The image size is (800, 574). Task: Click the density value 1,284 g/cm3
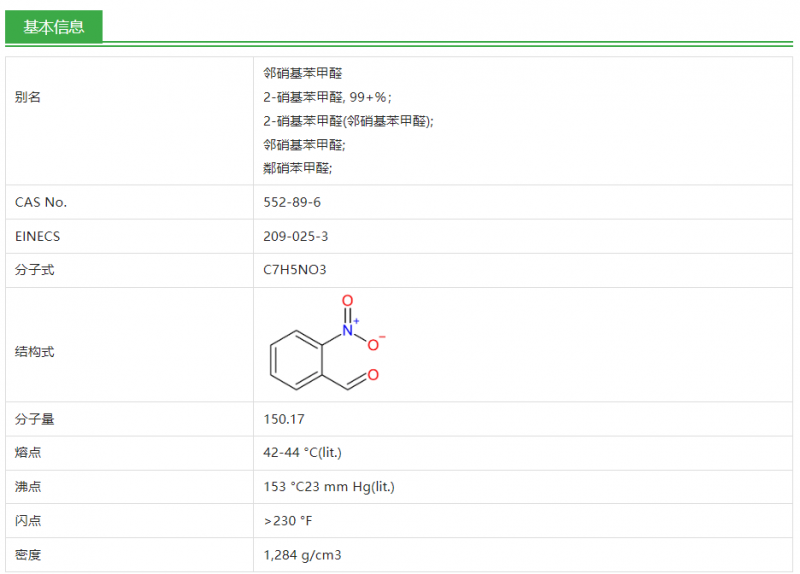pyautogui.click(x=303, y=555)
